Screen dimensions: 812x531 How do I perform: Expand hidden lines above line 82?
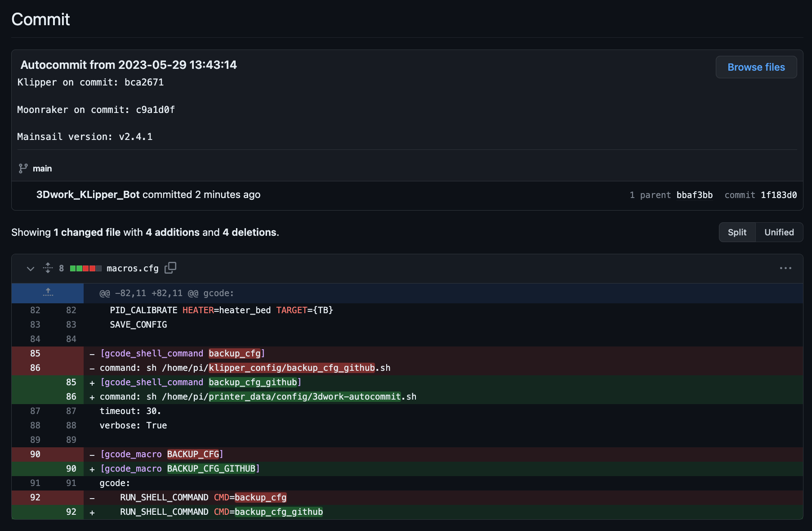[48, 293]
